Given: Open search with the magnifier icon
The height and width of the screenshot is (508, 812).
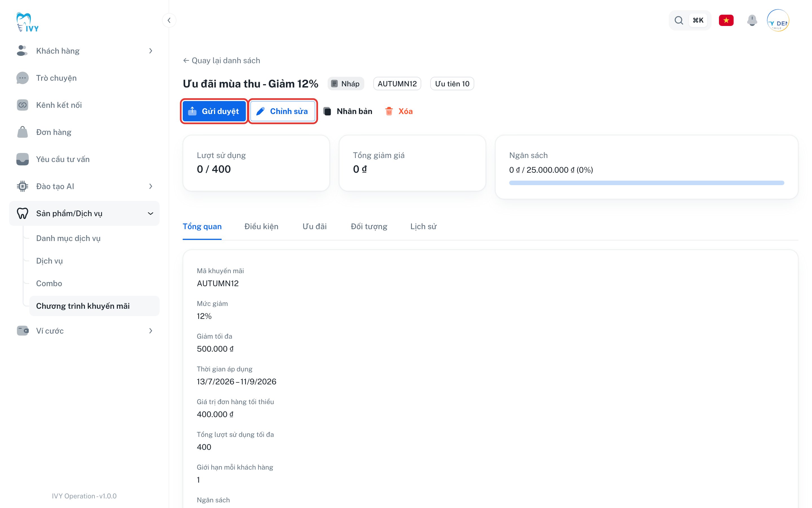Looking at the screenshot, I should pos(679,20).
